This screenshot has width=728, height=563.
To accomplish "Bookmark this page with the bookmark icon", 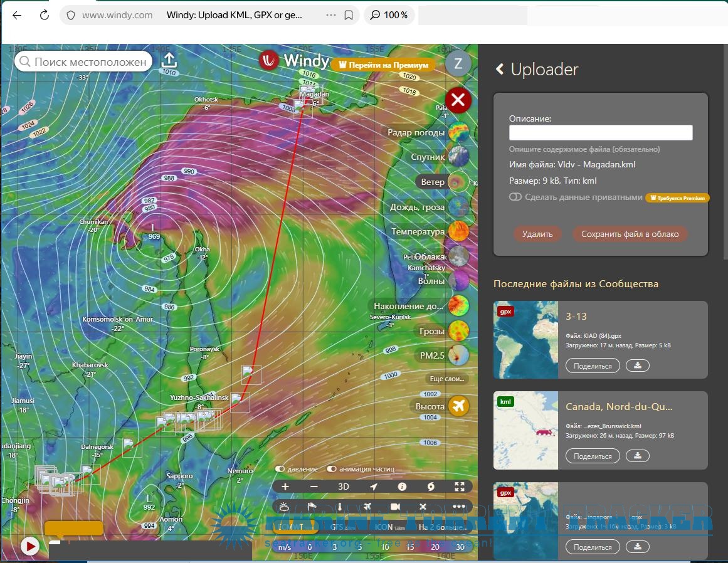I will point(348,15).
